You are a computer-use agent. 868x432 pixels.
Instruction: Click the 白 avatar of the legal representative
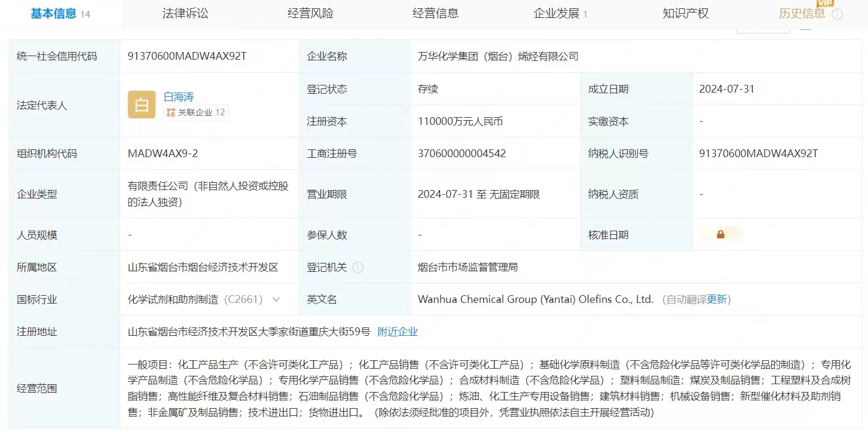pyautogui.click(x=142, y=105)
